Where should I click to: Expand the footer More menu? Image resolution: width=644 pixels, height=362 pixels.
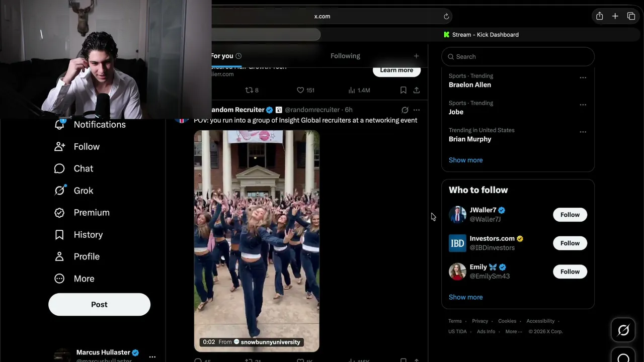tap(513, 332)
